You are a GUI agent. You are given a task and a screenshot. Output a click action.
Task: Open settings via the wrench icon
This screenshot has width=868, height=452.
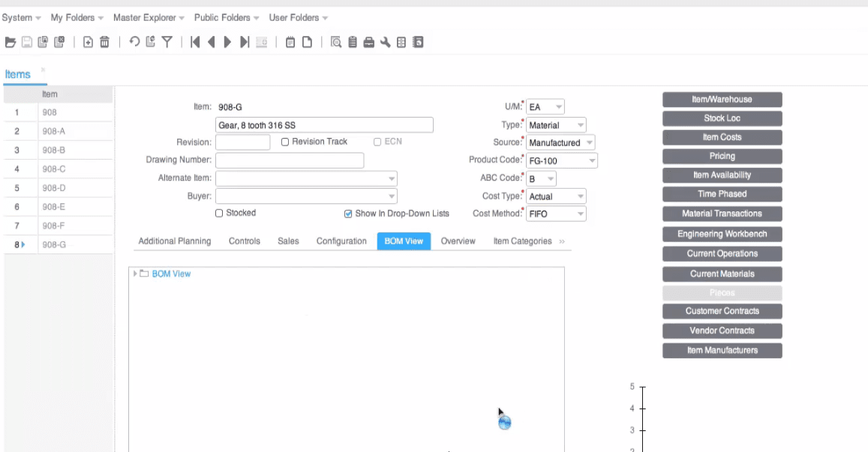[x=385, y=42]
